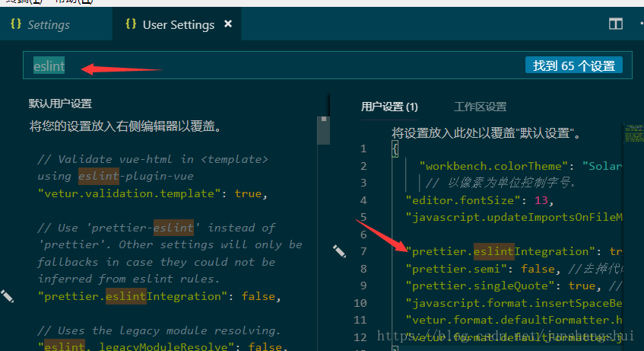The width and height of the screenshot is (644, 351).
Task: Click the left pane vertical scrollbar
Action: 323,129
